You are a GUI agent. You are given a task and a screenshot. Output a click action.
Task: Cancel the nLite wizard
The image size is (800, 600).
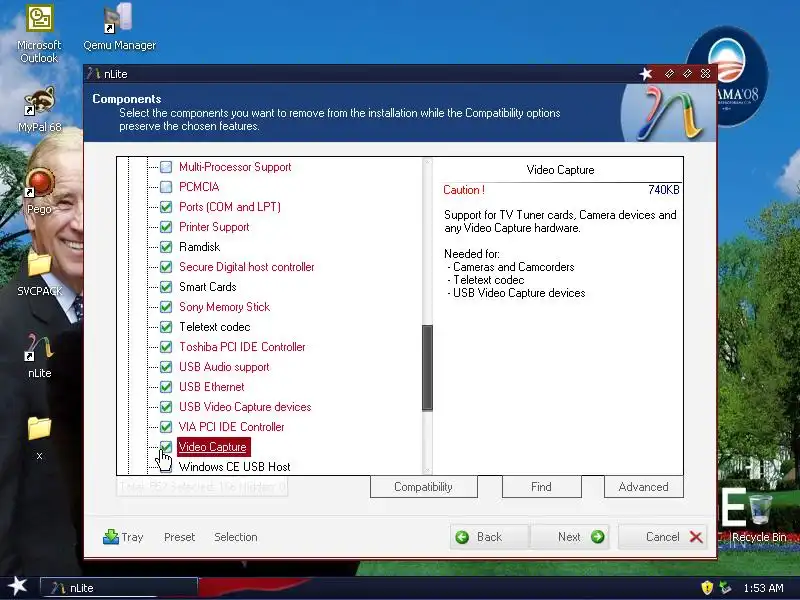(662, 537)
